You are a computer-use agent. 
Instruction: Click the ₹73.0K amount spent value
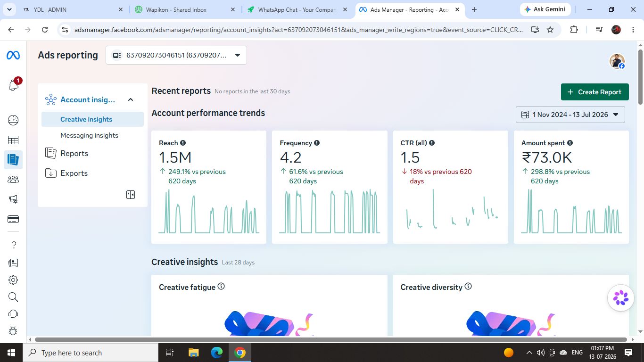pos(547,157)
